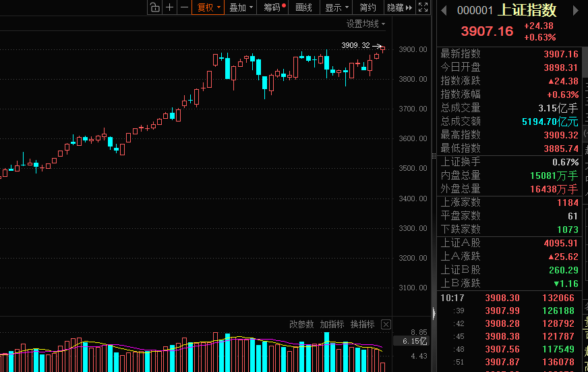Click the 隐藏 double-arrow hide button

pyautogui.click(x=399, y=7)
